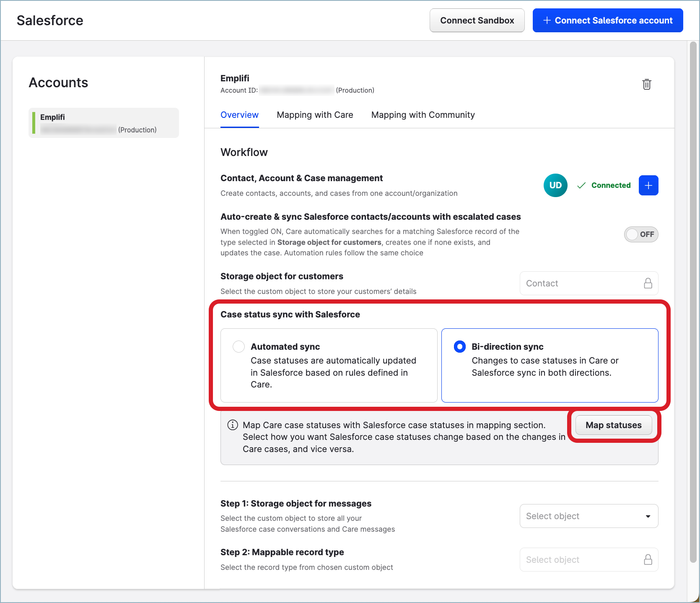
Task: Select the Bi-direction sync radio button
Action: [459, 347]
